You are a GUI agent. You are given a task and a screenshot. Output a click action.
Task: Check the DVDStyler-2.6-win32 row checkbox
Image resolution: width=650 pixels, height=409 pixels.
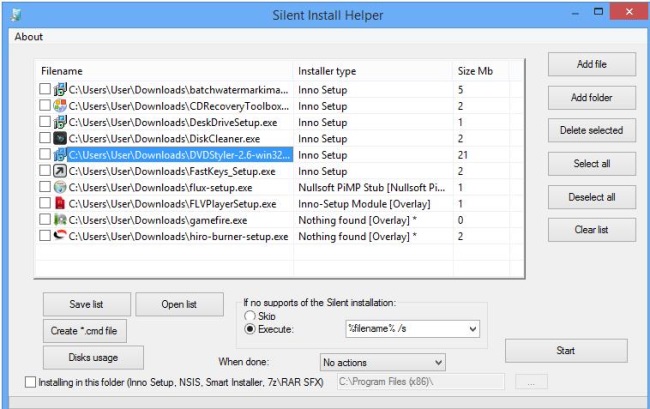click(45, 154)
